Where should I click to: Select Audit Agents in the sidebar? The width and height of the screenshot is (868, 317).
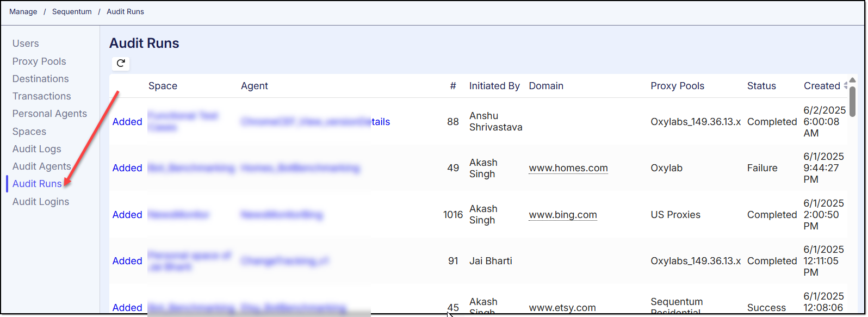[42, 166]
